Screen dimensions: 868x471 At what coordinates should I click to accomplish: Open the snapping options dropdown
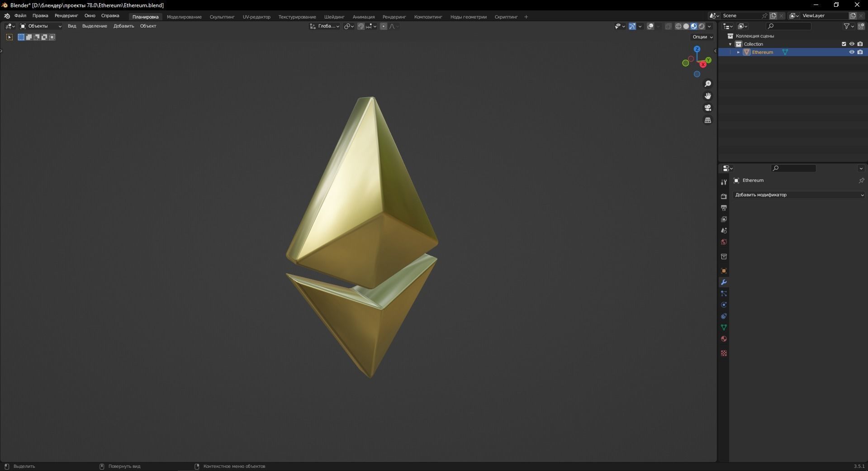(372, 26)
